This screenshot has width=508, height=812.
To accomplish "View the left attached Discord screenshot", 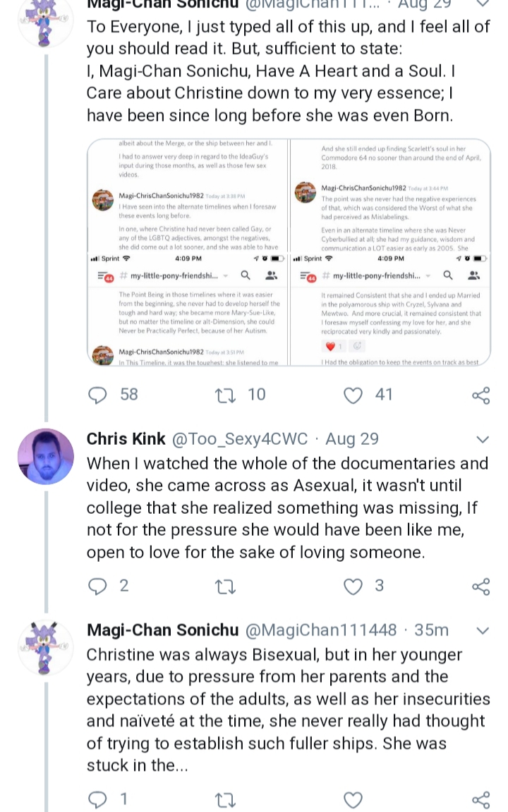I will [x=188, y=252].
